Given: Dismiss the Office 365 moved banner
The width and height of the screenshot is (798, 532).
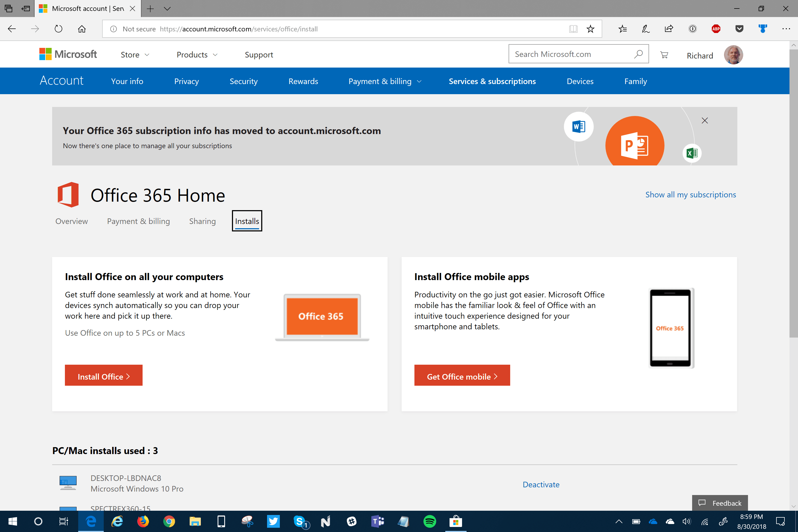Looking at the screenshot, I should click(x=705, y=120).
